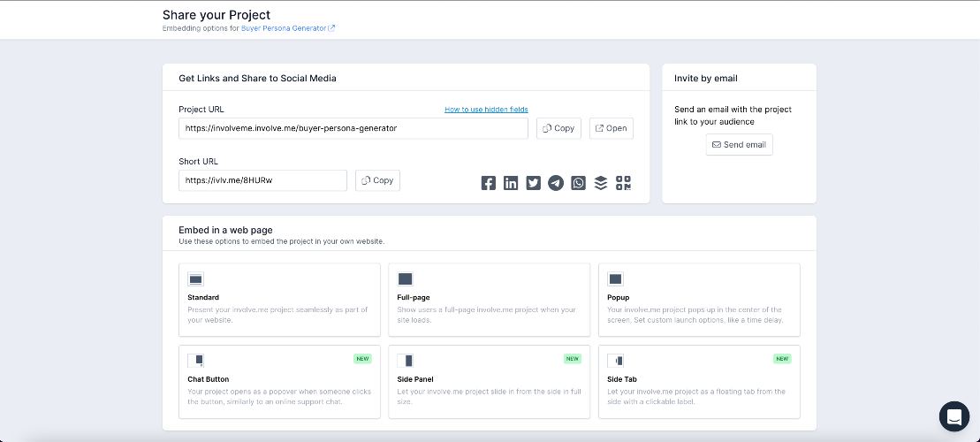Click the Side Panel embed icon
980x442 pixels.
pyautogui.click(x=405, y=361)
